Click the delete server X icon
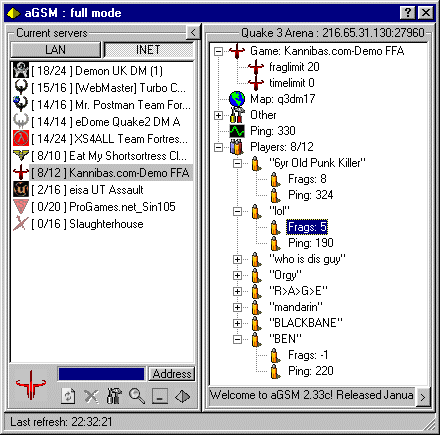This screenshot has height=435, width=440. 91,396
